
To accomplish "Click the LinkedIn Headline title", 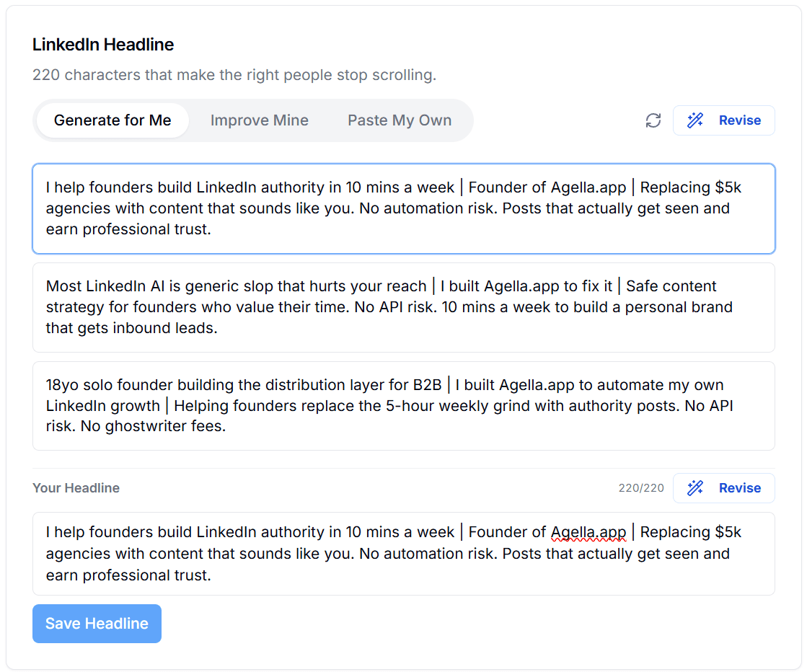I will (x=102, y=45).
